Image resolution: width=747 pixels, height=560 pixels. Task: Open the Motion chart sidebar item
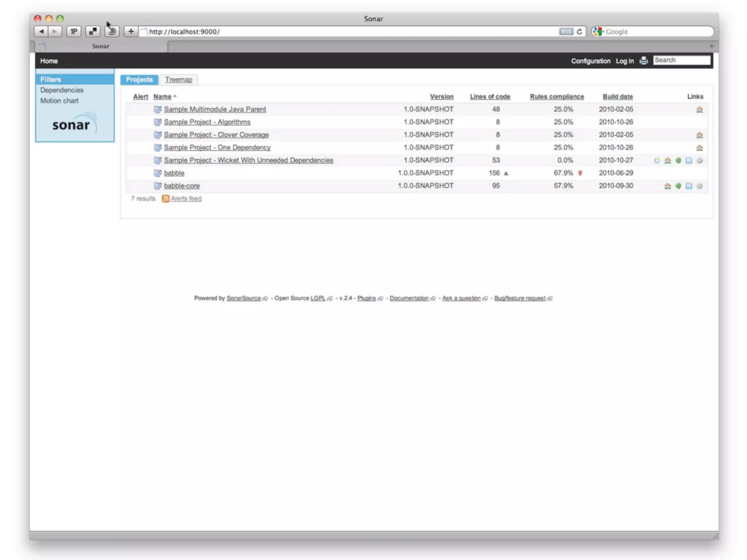tap(59, 101)
